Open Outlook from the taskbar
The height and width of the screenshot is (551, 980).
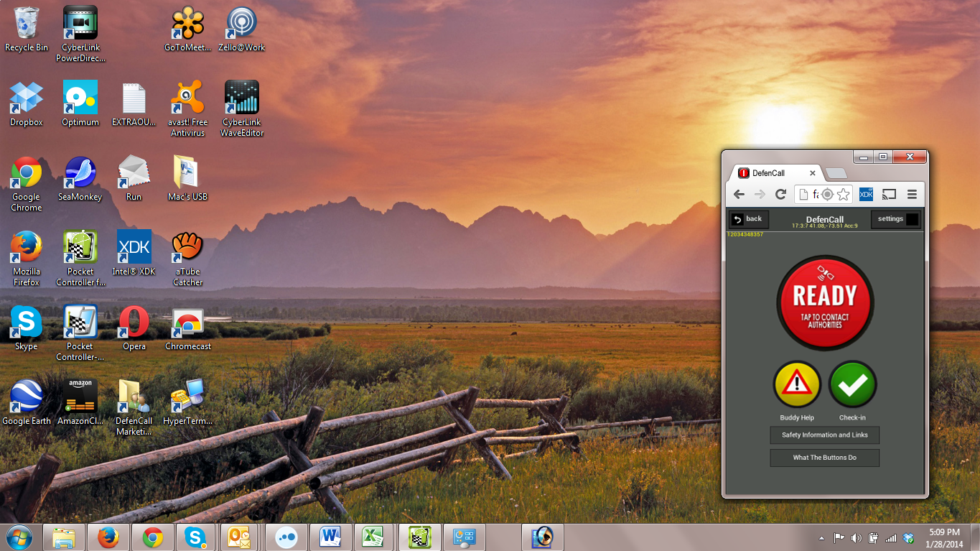click(238, 537)
